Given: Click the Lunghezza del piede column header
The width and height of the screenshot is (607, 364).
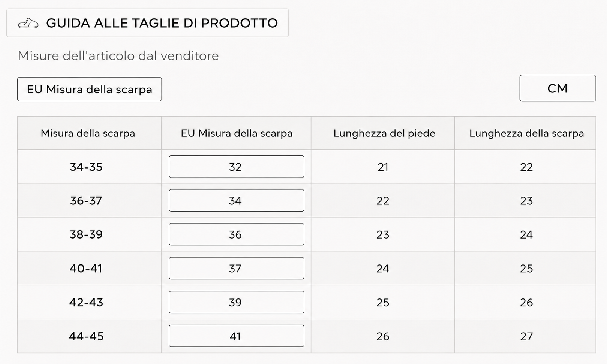Looking at the screenshot, I should pos(384,133).
